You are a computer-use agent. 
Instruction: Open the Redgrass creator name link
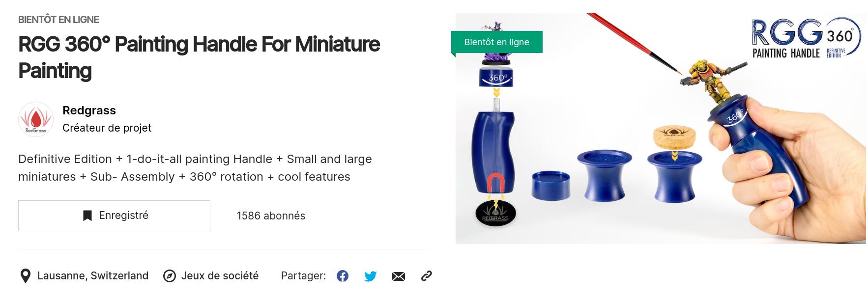(89, 110)
